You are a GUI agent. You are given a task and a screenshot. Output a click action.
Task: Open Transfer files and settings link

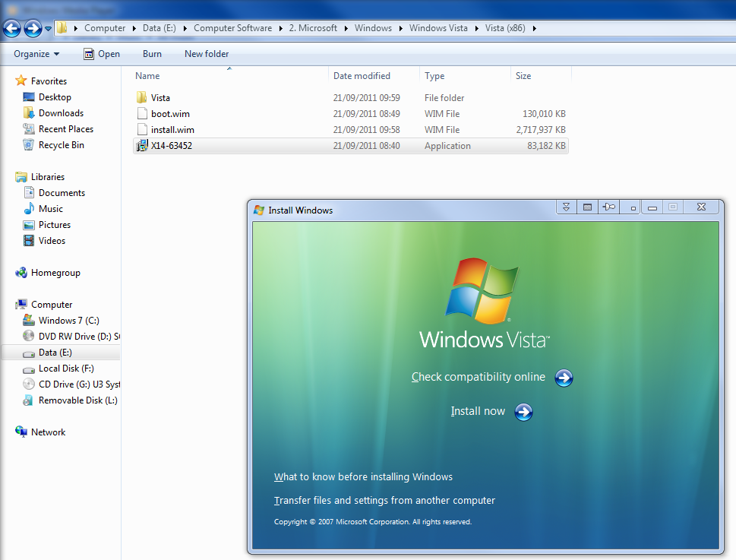click(384, 501)
